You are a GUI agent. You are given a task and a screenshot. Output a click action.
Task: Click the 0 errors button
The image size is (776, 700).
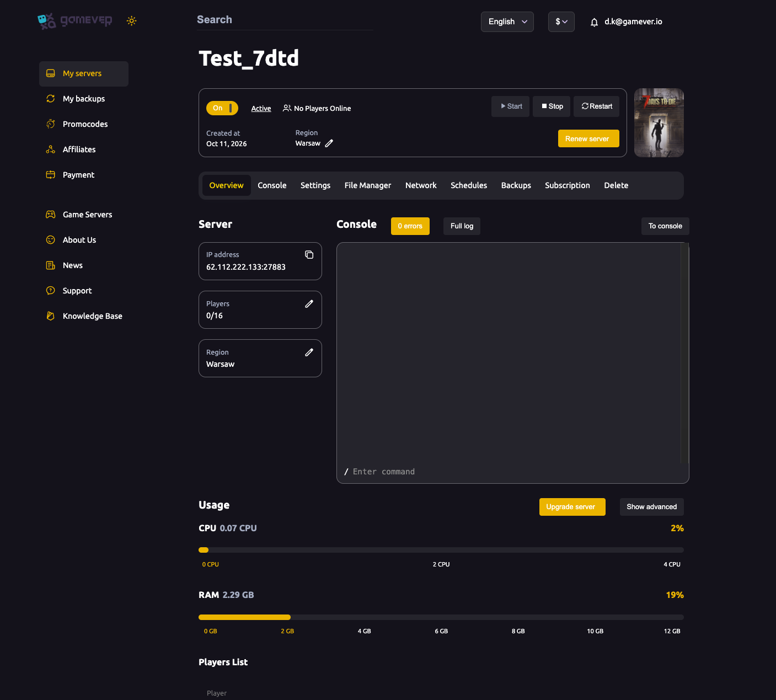[x=410, y=226]
